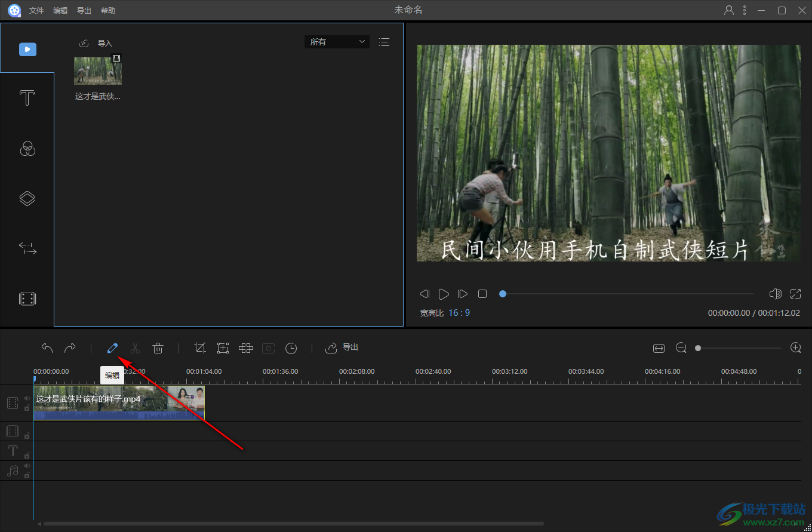Open the 帮助 menu
This screenshot has height=532, width=812.
coord(108,11)
